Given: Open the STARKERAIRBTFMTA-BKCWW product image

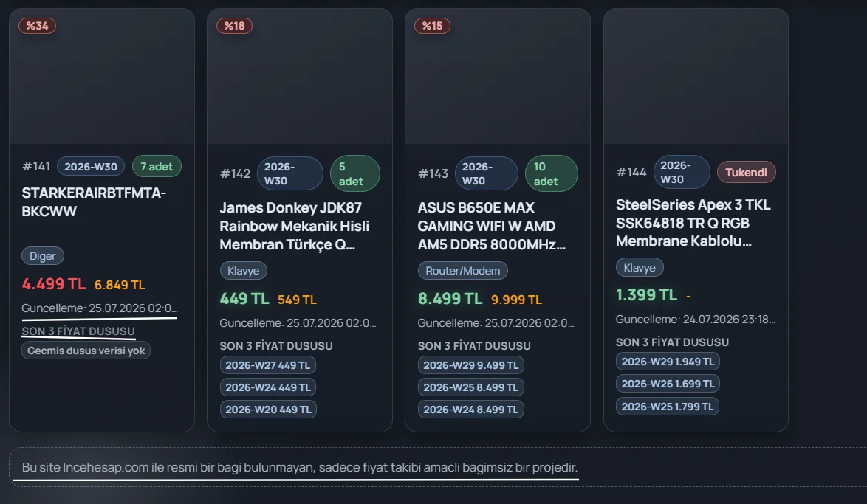Looking at the screenshot, I should pyautogui.click(x=102, y=76).
